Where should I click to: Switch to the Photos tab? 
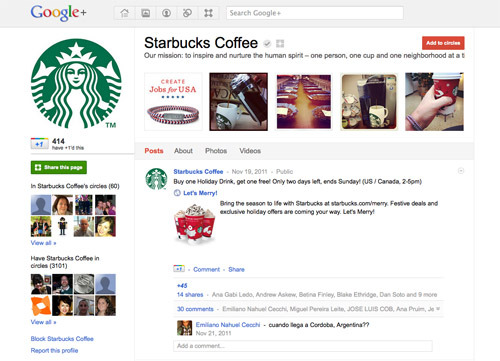216,151
